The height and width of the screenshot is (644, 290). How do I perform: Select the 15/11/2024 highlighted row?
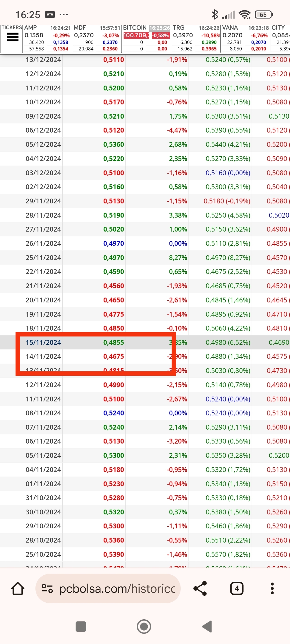[145, 342]
